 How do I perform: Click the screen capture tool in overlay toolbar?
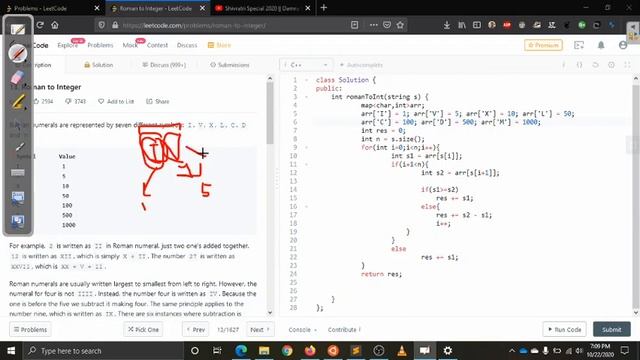click(18, 198)
